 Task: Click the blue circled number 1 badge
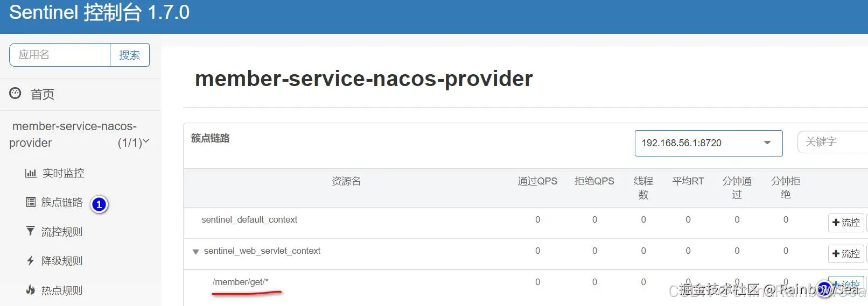pos(99,204)
